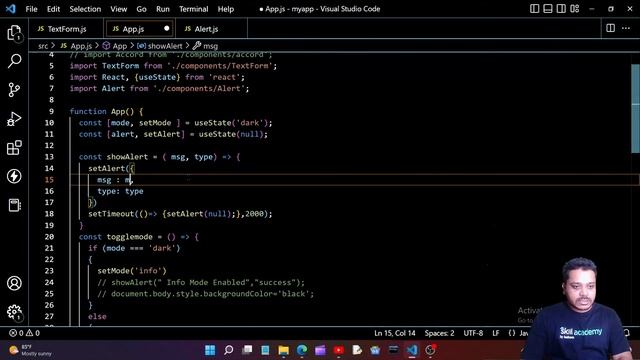Open the Windows Start menu
Image resolution: width=640 pixels, height=360 pixels.
210,350
